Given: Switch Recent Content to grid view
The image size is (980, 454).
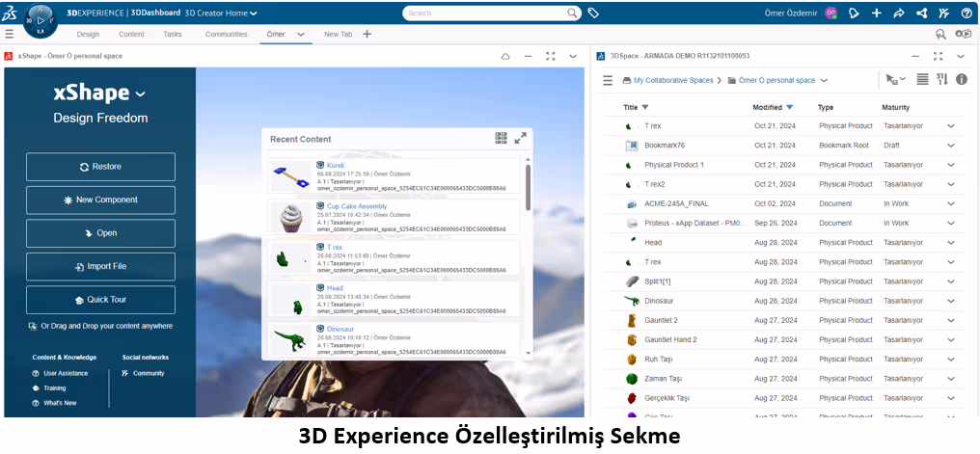Looking at the screenshot, I should [x=502, y=138].
